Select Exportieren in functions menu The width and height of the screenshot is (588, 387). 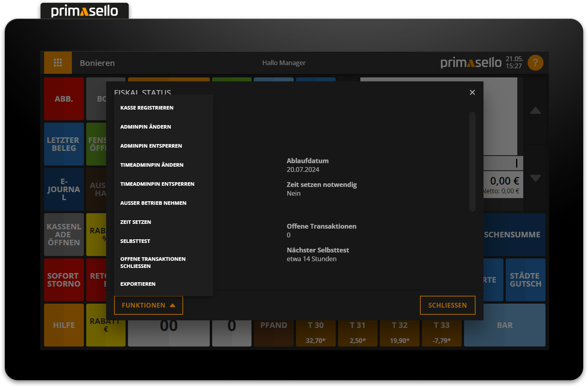pos(138,284)
